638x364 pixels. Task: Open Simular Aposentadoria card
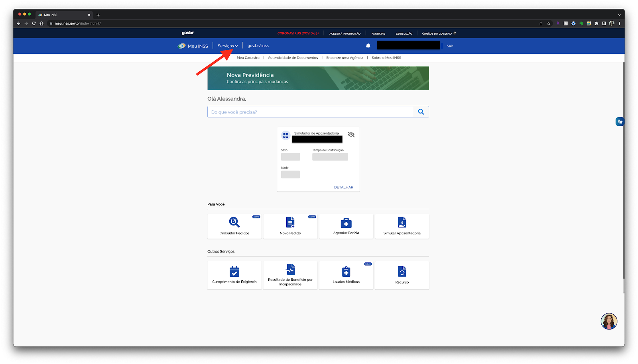402,226
